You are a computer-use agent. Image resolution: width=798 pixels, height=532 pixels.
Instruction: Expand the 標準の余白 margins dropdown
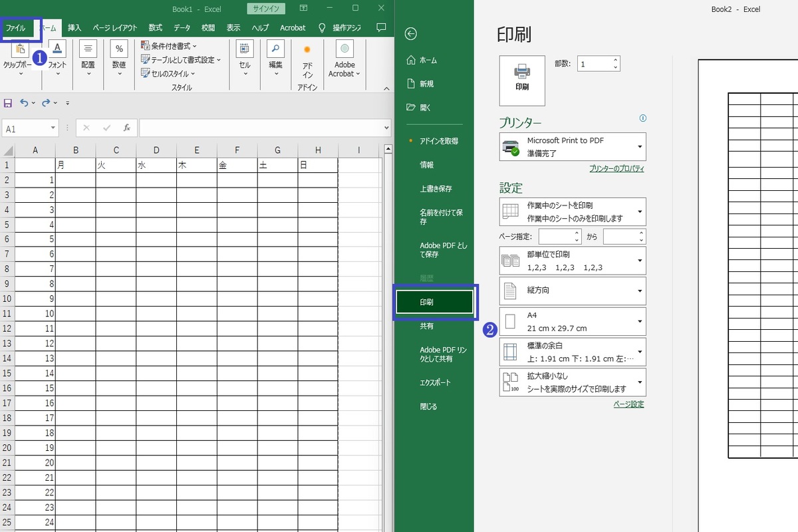[573, 352]
